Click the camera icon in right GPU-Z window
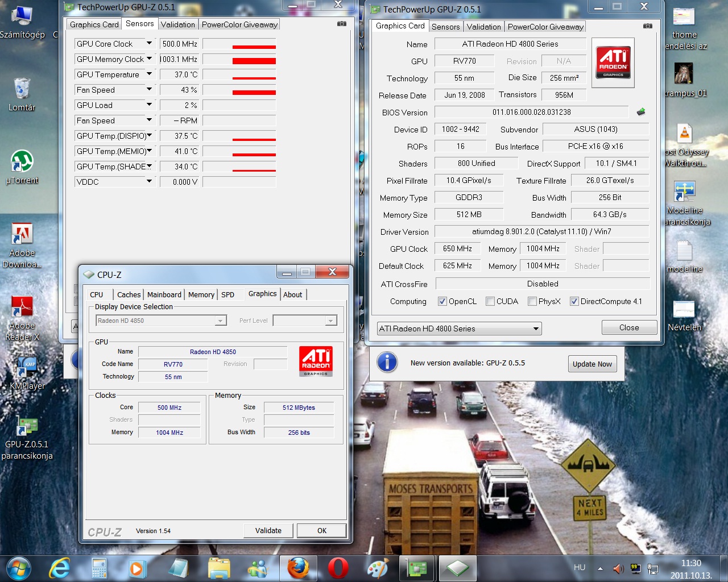 coord(647,26)
